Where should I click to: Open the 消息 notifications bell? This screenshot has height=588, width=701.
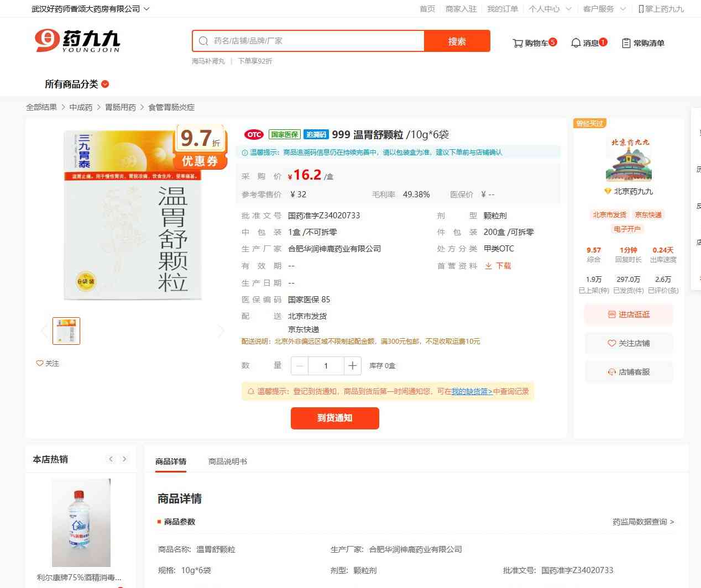tap(588, 43)
